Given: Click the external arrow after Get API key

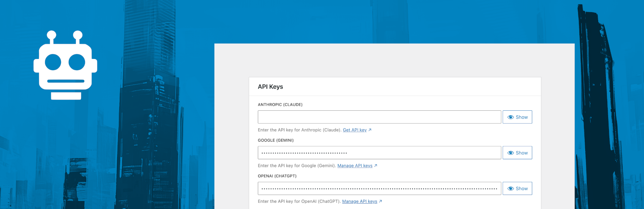Looking at the screenshot, I should pyautogui.click(x=370, y=130).
